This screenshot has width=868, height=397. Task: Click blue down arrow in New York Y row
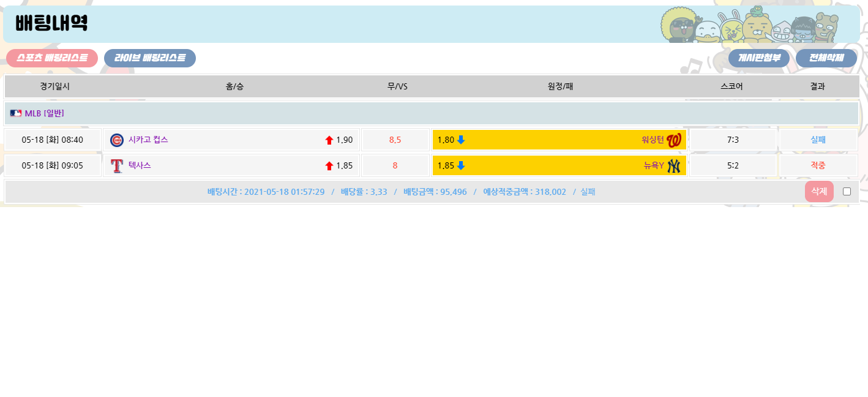click(x=461, y=165)
